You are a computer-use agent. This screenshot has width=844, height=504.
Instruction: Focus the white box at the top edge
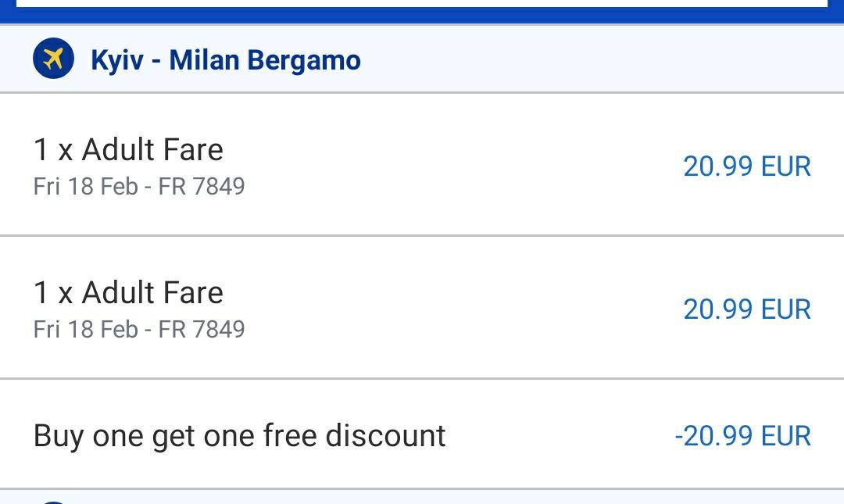pyautogui.click(x=422, y=3)
